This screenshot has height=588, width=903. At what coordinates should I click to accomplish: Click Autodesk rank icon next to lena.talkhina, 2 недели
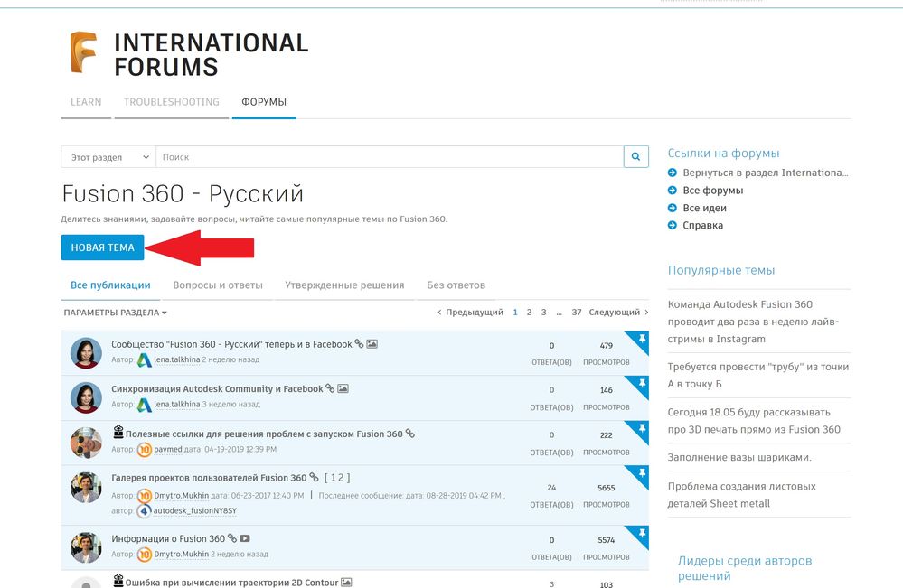coord(144,360)
